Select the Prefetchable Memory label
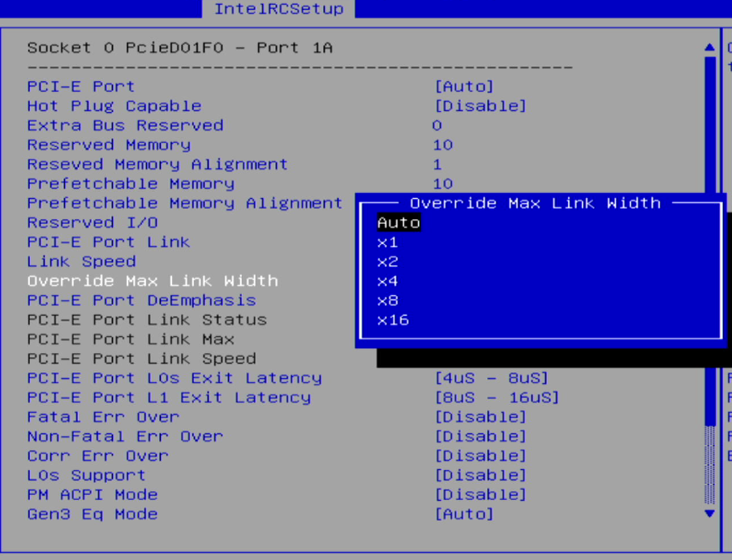 tap(131, 183)
